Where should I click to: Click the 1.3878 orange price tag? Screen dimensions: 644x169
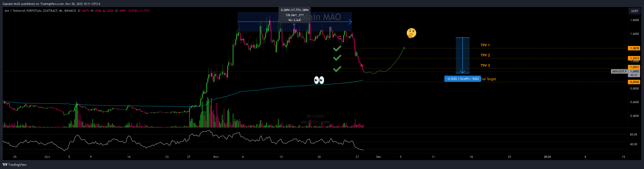coord(634,48)
